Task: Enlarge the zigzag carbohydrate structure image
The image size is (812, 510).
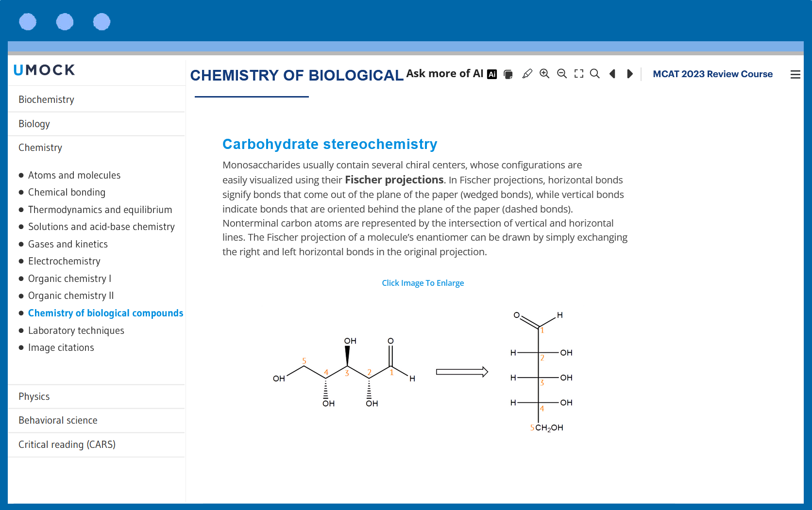Action: (x=344, y=372)
